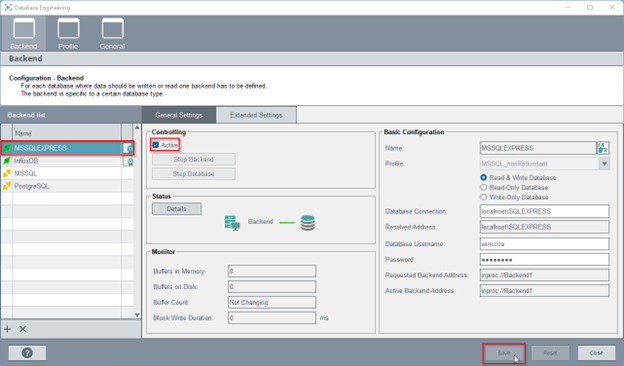Image resolution: width=624 pixels, height=366 pixels.
Task: Open help with the question mark button
Action: tap(27, 353)
